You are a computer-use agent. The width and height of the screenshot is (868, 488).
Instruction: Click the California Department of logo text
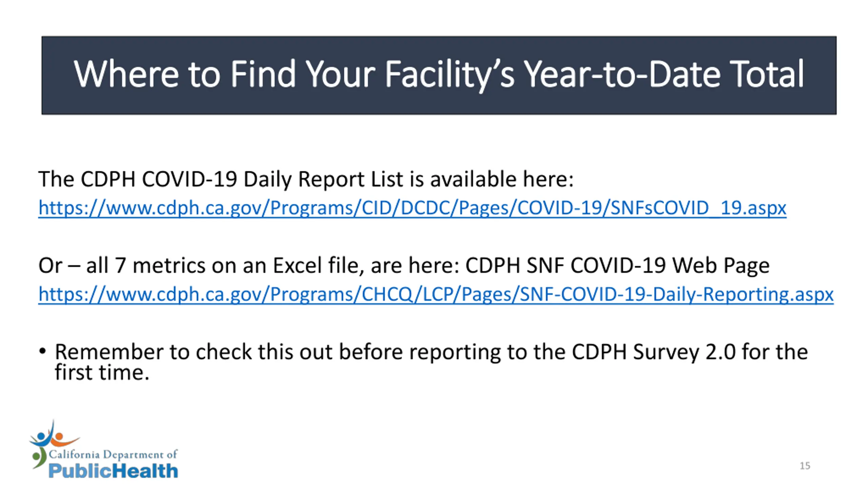(113, 454)
